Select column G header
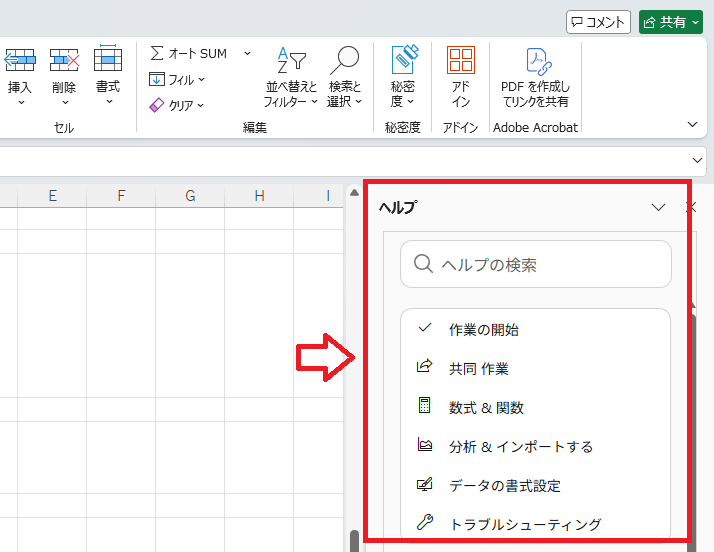 [x=190, y=196]
